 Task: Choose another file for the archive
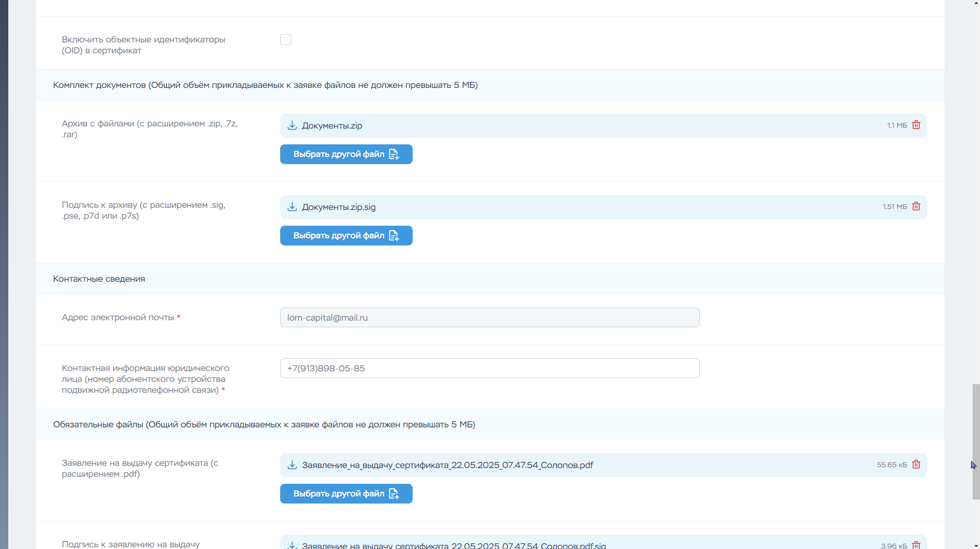click(x=346, y=154)
